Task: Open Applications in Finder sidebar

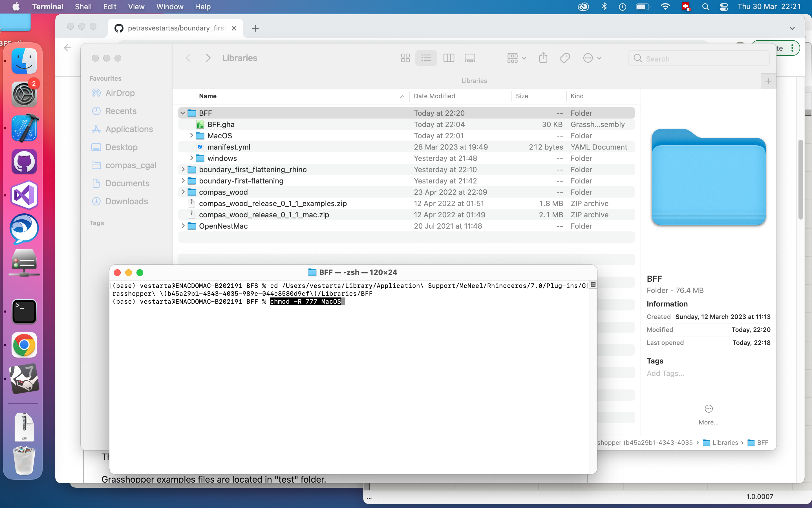Action: [122, 129]
